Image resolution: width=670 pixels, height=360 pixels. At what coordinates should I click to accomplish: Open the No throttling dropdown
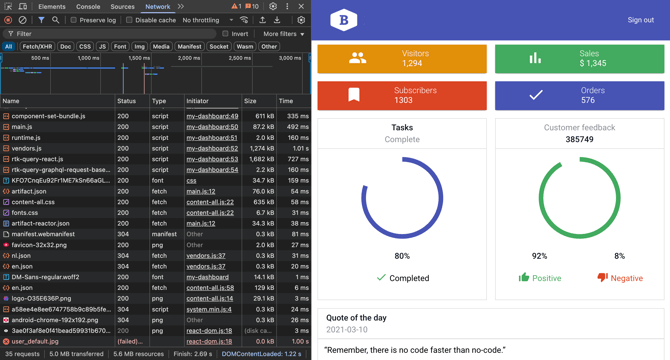click(x=208, y=20)
